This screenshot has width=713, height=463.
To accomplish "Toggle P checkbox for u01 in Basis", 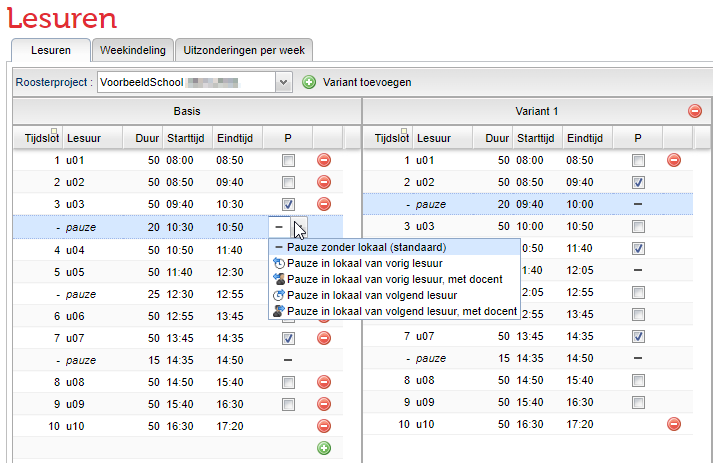I will click(288, 160).
